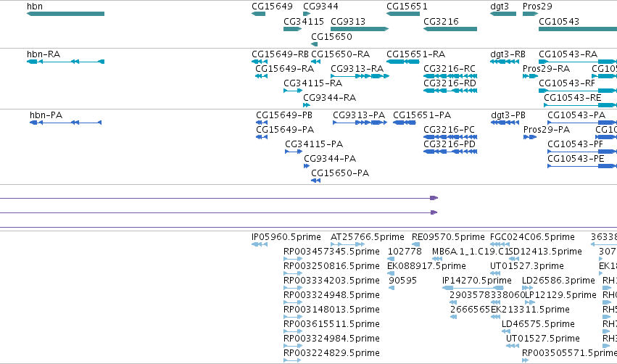Viewport: 617px width, 364px height.
Task: Open the dgt3-RB transcript feature
Action: (x=505, y=62)
